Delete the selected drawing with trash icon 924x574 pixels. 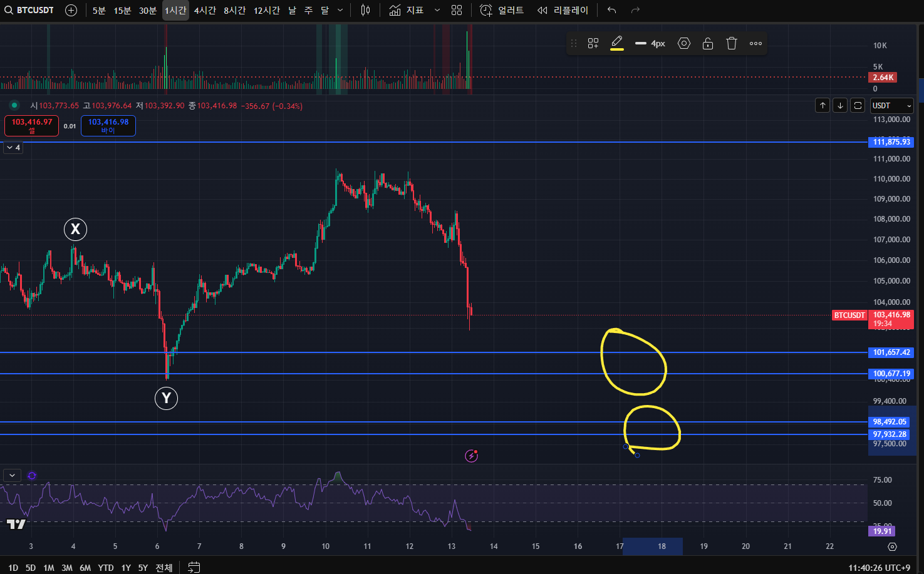[x=732, y=43]
